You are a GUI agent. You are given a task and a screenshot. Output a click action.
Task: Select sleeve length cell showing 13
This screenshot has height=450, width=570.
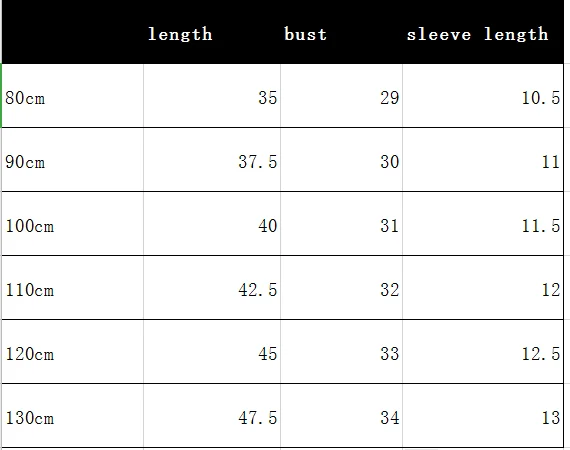coord(483,416)
